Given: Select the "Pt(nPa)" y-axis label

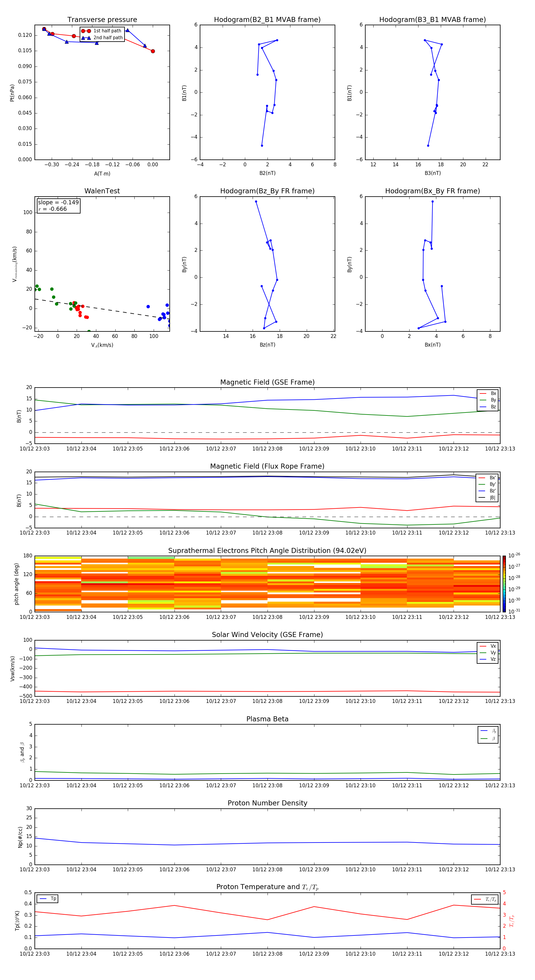Looking at the screenshot, I should pos(12,93).
